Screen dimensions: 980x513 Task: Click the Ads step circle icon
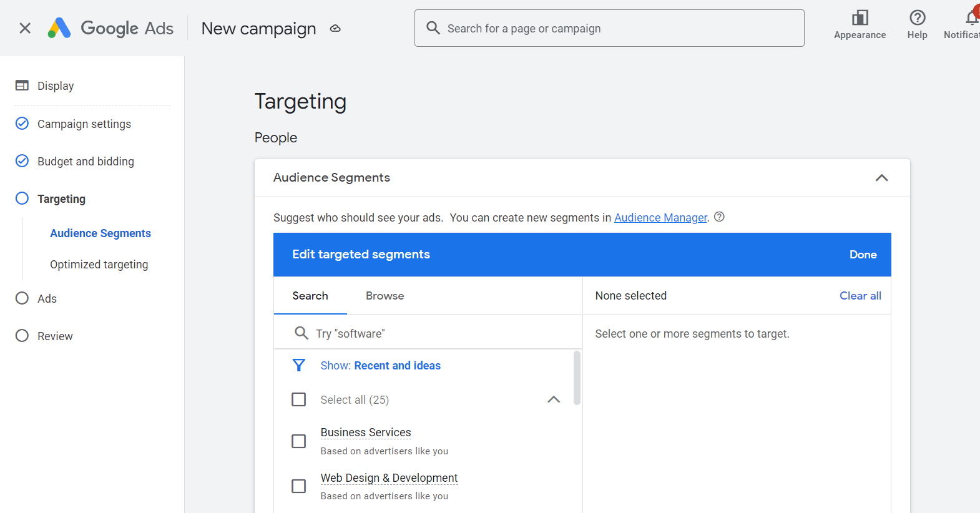click(x=22, y=298)
